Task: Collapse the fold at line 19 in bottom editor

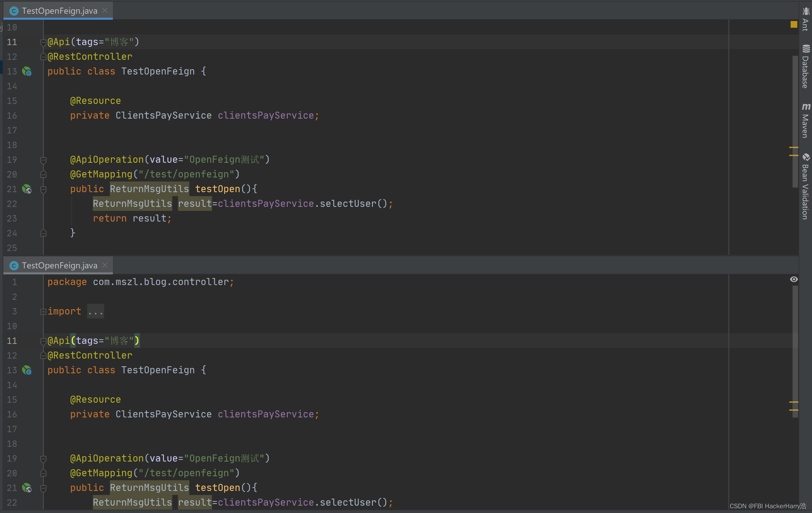Action: (x=43, y=459)
